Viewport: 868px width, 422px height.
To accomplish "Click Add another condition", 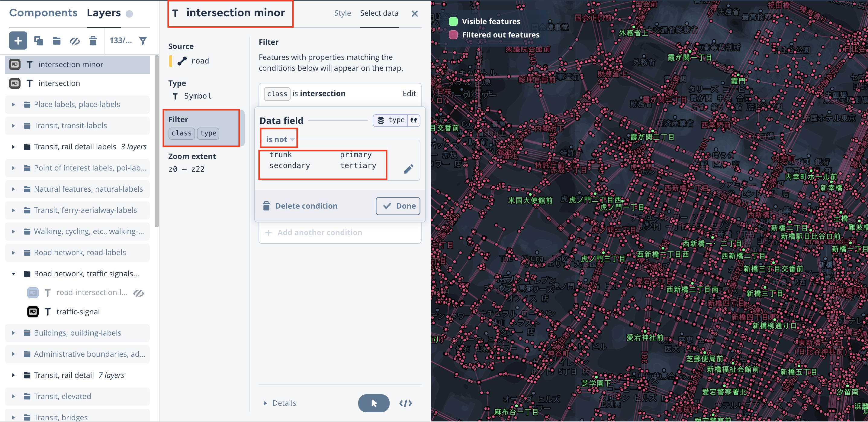I will (313, 233).
